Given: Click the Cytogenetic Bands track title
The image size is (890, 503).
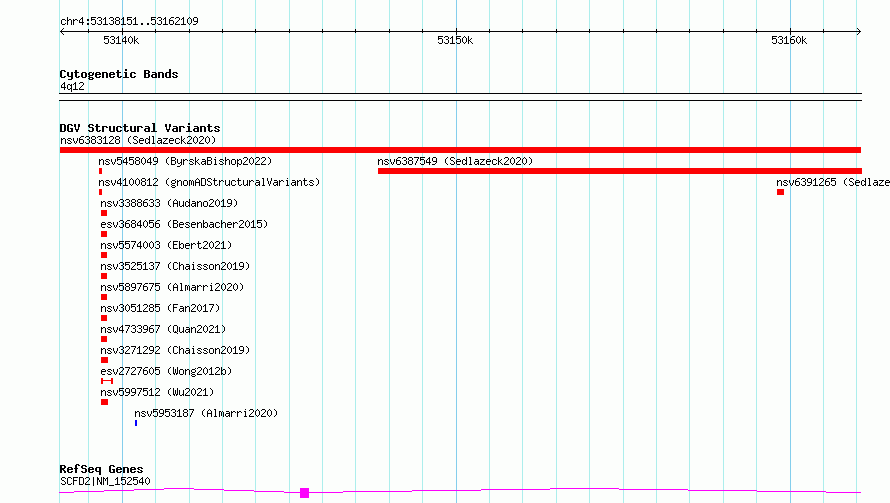Looking at the screenshot, I should (119, 74).
